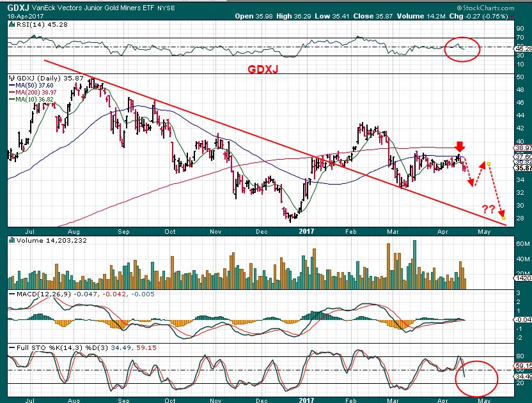Select the MA(200) red legend line marker
Viewport: 532px width, 403px height.
coord(12,92)
